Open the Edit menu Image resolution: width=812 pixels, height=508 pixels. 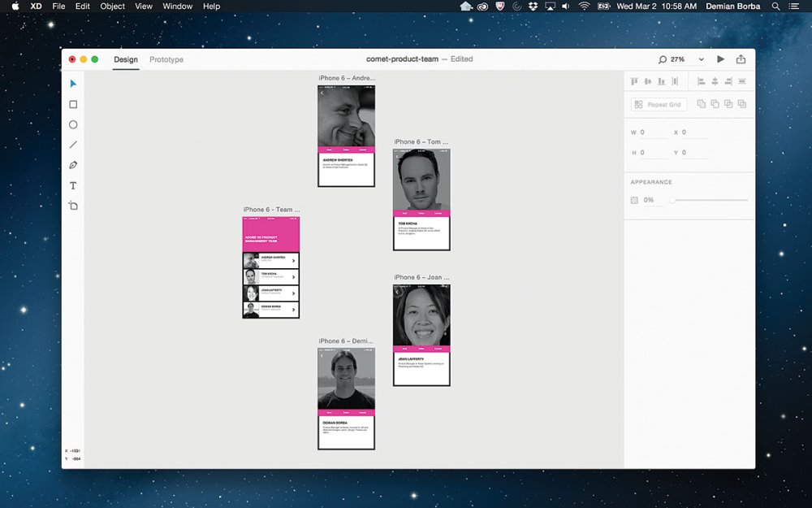[x=82, y=7]
